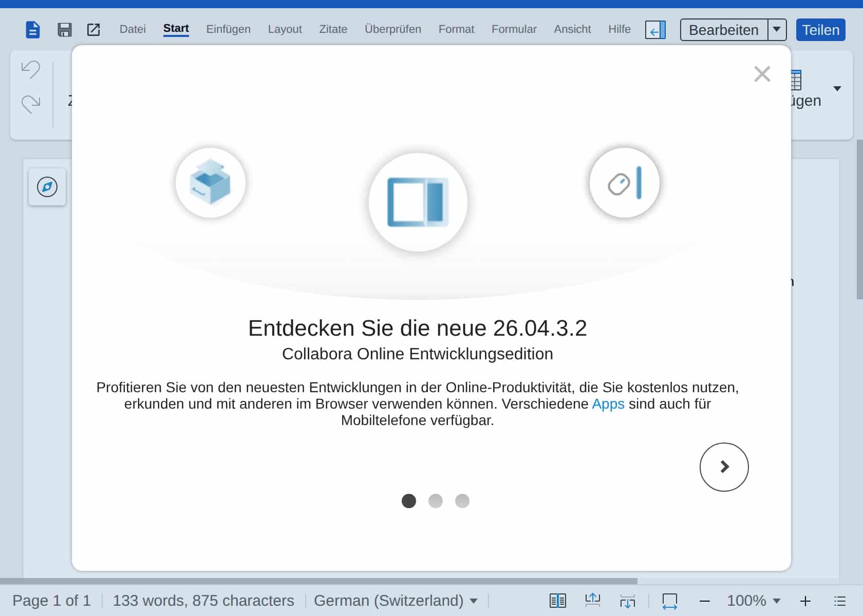
Task: Open the Format tab
Action: 456,29
